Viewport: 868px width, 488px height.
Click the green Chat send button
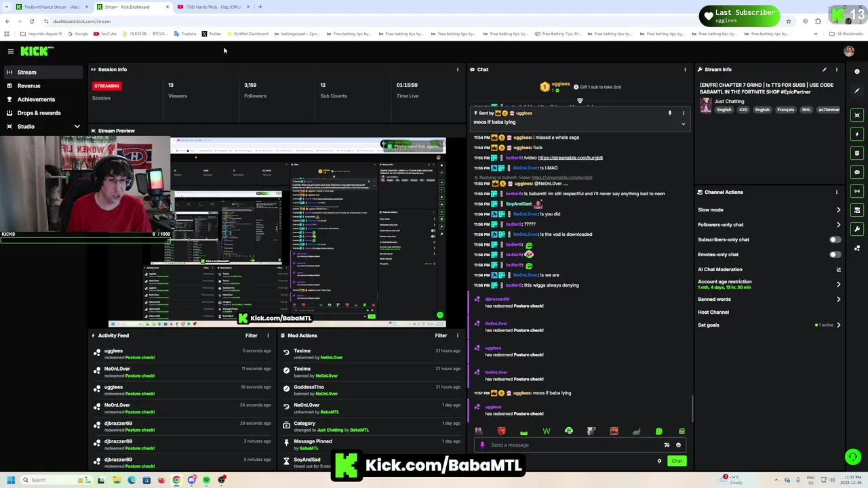677,461
